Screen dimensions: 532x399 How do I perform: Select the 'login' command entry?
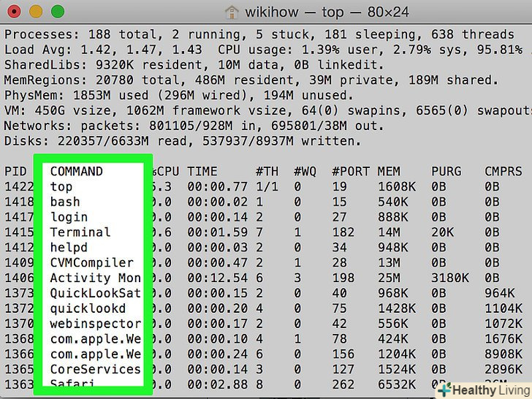(x=69, y=217)
